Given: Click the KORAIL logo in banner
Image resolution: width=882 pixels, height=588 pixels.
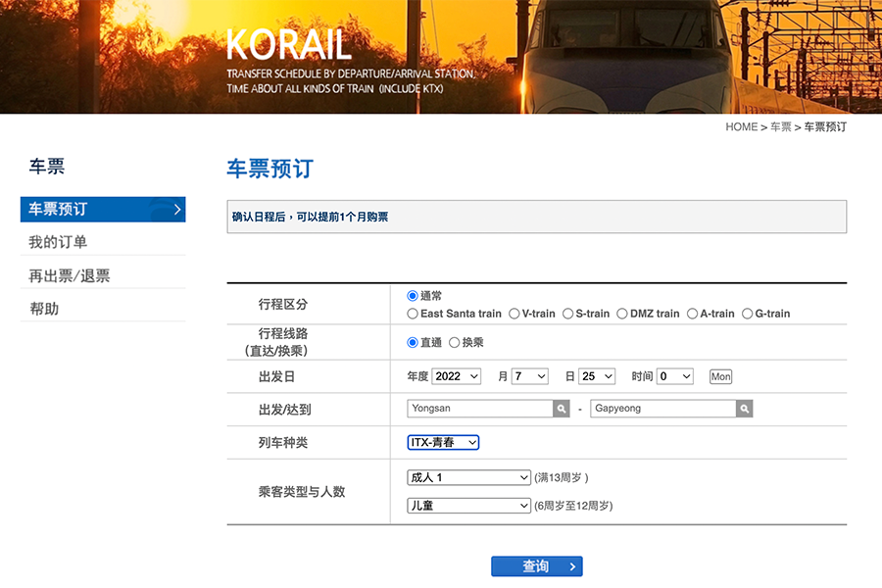Looking at the screenshot, I should pos(288,44).
